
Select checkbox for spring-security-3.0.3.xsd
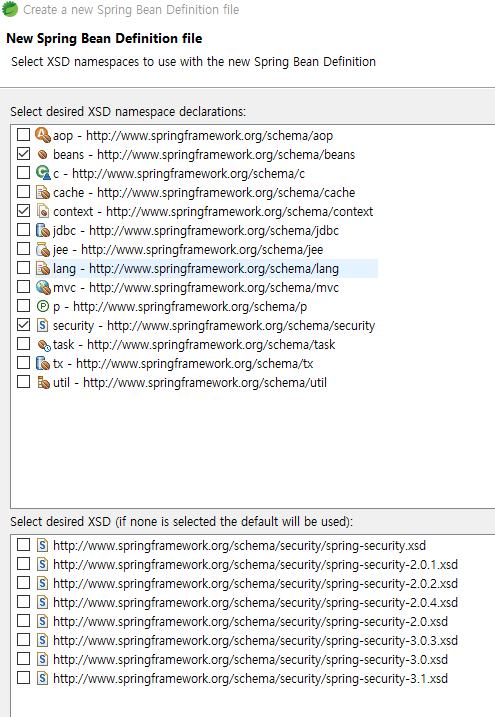(23, 640)
